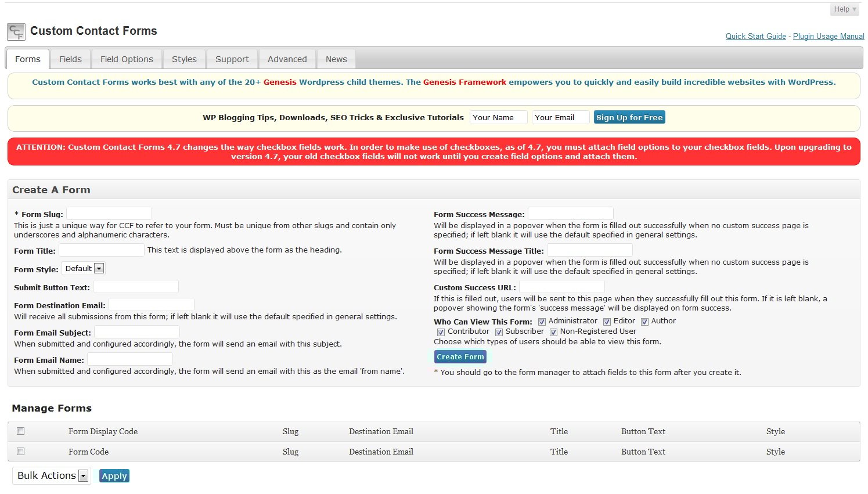Image resolution: width=868 pixels, height=494 pixels.
Task: Open the Quick Start Guide link
Action: [x=755, y=36]
